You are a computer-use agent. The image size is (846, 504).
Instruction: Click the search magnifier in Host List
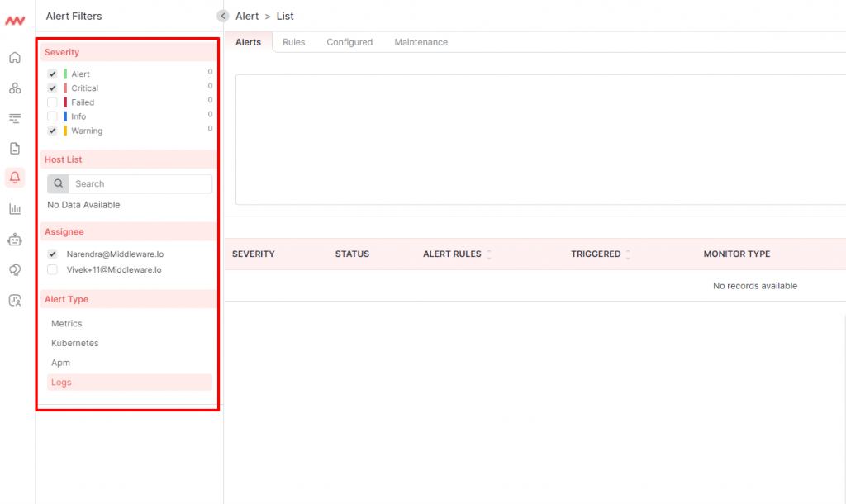(x=57, y=183)
